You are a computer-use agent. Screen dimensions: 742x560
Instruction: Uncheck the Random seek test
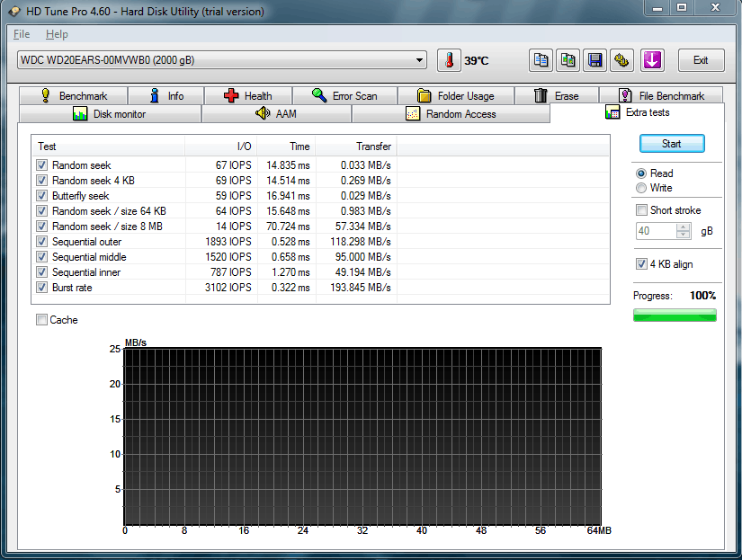pos(41,165)
